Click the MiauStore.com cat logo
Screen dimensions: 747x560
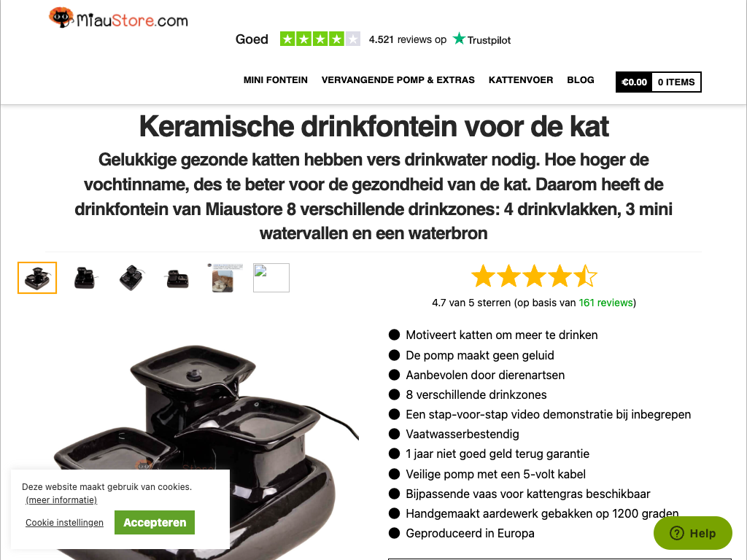coord(119,18)
